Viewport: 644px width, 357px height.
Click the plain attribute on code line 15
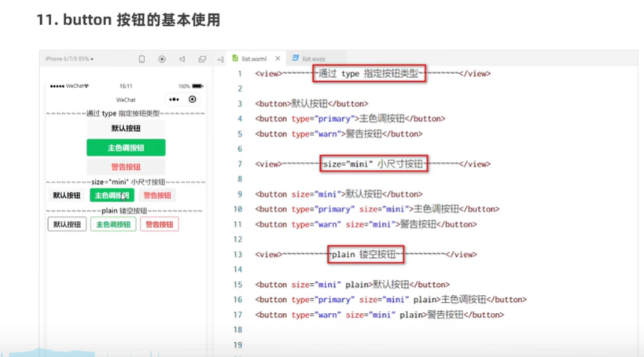click(356, 285)
